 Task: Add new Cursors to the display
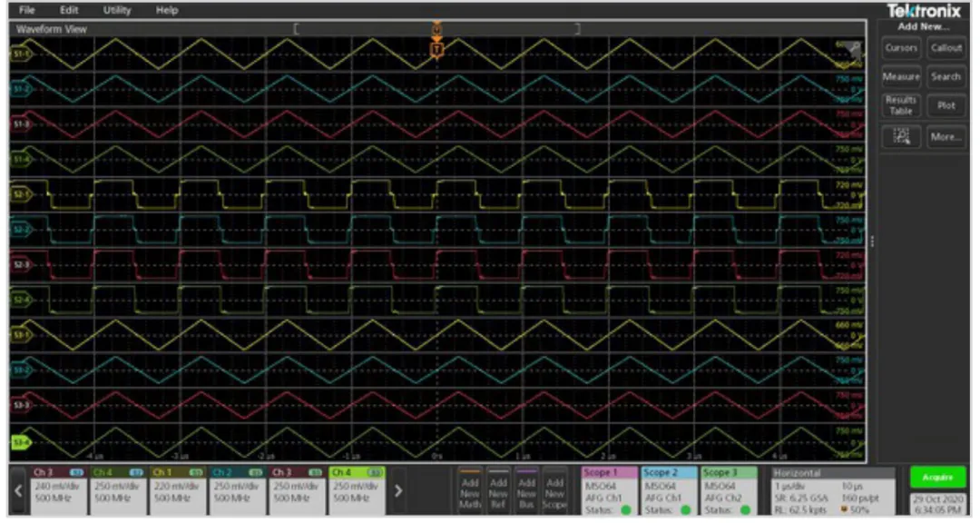click(900, 48)
